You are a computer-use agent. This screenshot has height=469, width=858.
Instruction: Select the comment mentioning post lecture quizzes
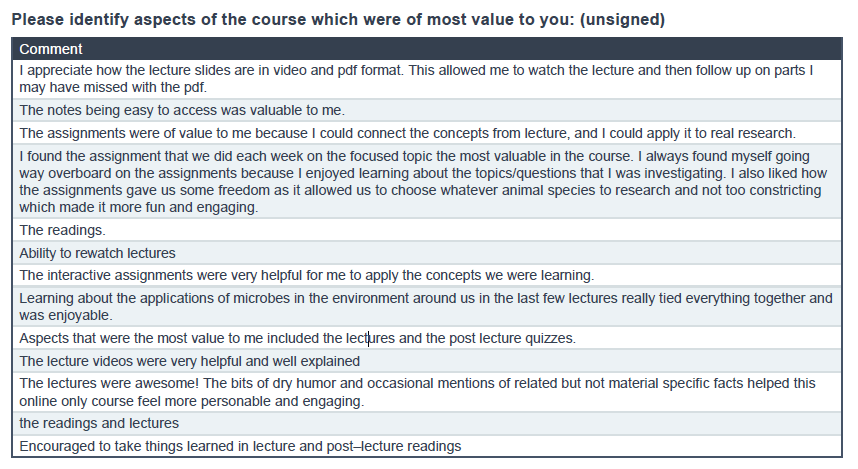coord(297,338)
